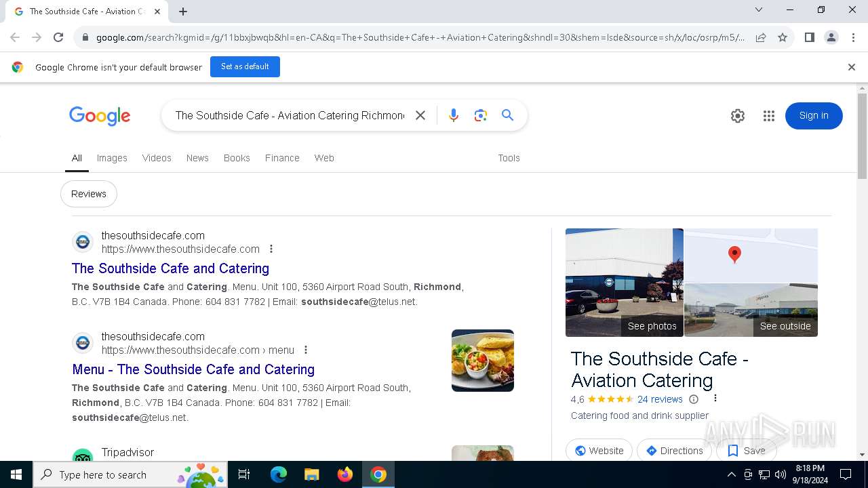Viewport: 868px width, 488px height.
Task: Open Menu - The Southside Cafe and Catering link
Action: tap(193, 369)
